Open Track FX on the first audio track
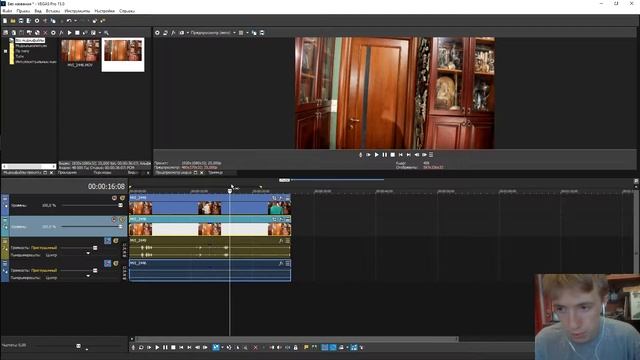 [x=116, y=241]
